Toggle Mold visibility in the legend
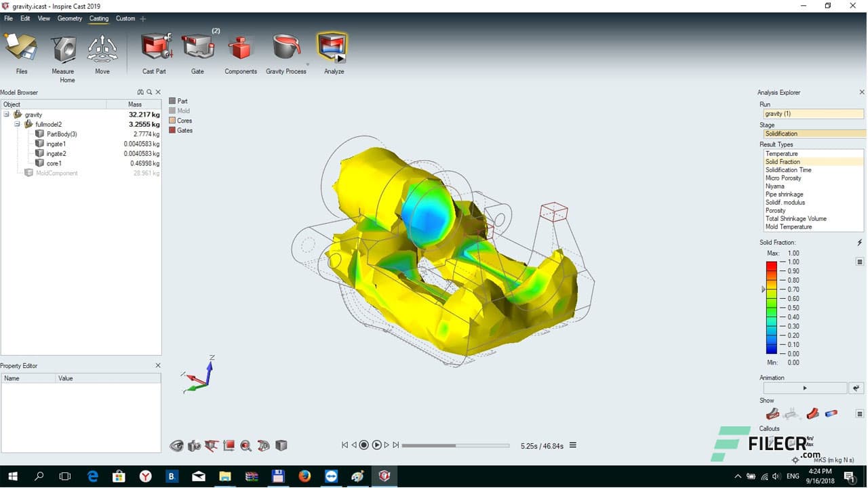This screenshot has height=488, width=868. click(x=172, y=110)
